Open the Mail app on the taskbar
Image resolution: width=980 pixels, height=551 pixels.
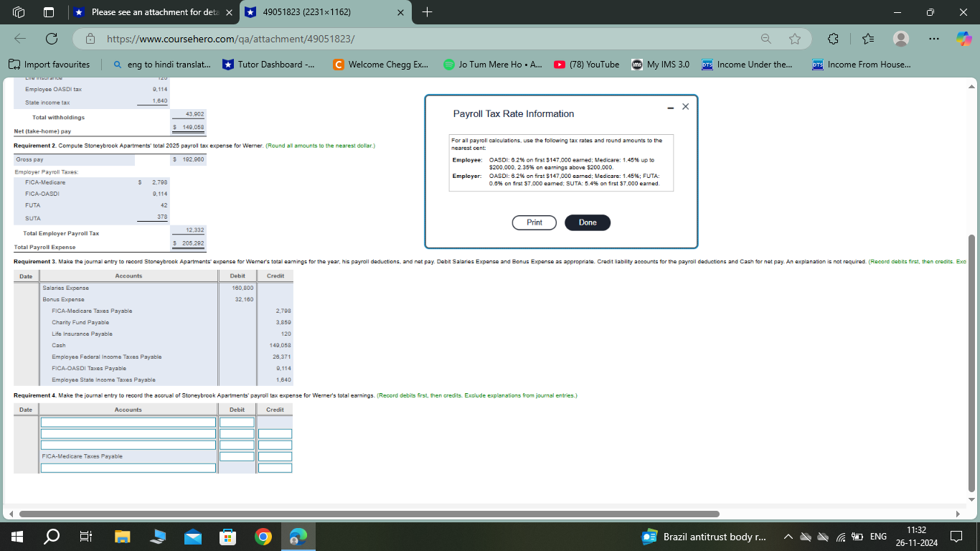(193, 537)
